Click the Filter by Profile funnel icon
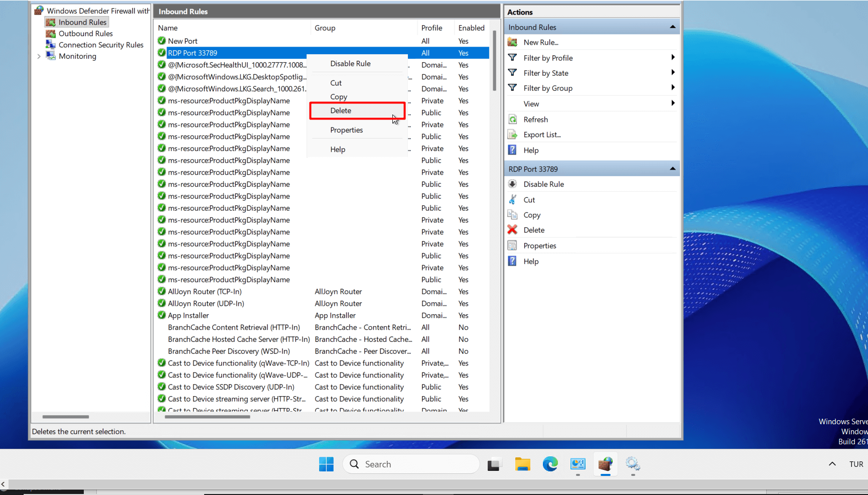The image size is (868, 495). (x=512, y=58)
